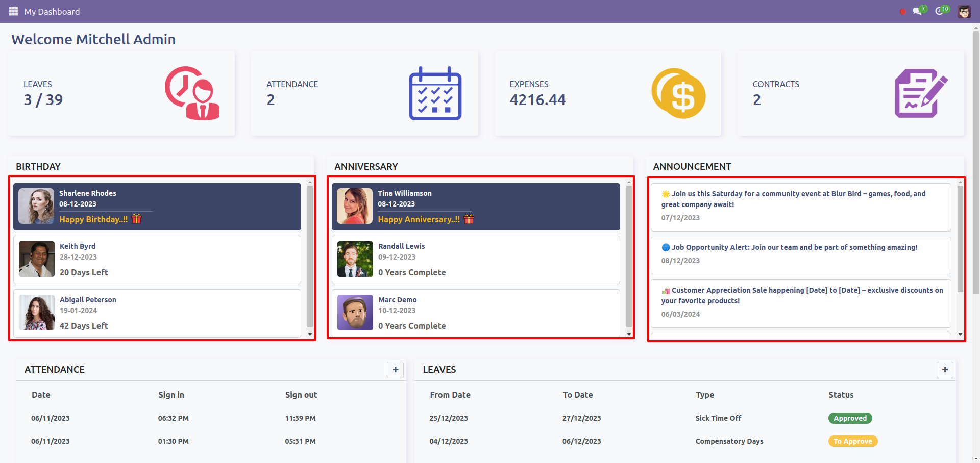Click the Announcement list scrollbar thumb
The width and height of the screenshot is (980, 463).
point(960,239)
